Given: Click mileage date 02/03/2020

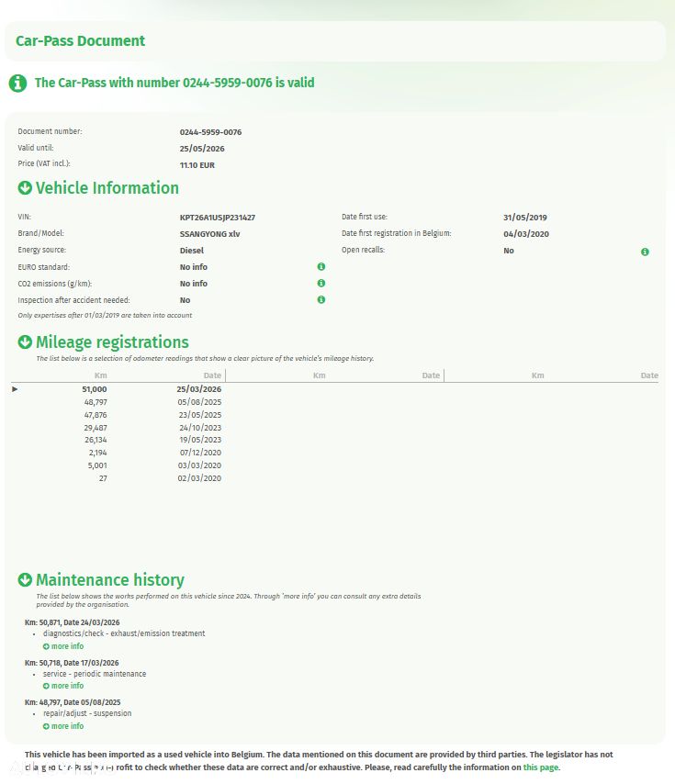Looking at the screenshot, I should pyautogui.click(x=199, y=478).
